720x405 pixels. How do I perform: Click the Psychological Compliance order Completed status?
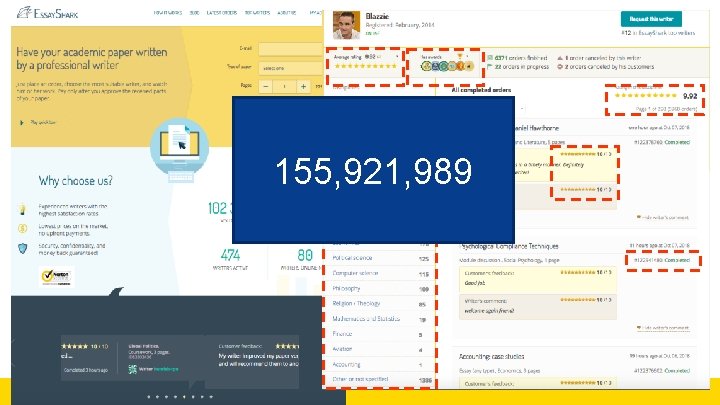pos(677,260)
